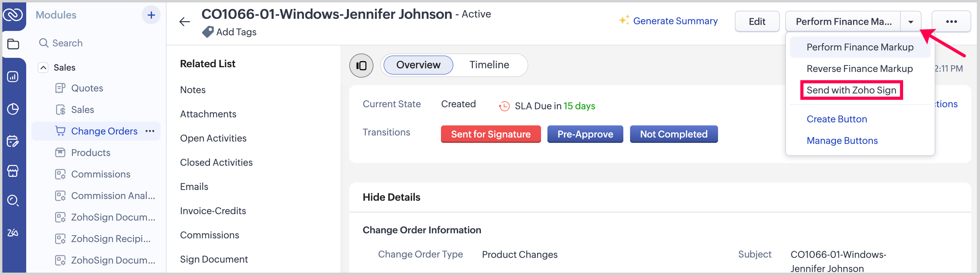
Task: Toggle the related list panel icon
Action: coord(361,66)
